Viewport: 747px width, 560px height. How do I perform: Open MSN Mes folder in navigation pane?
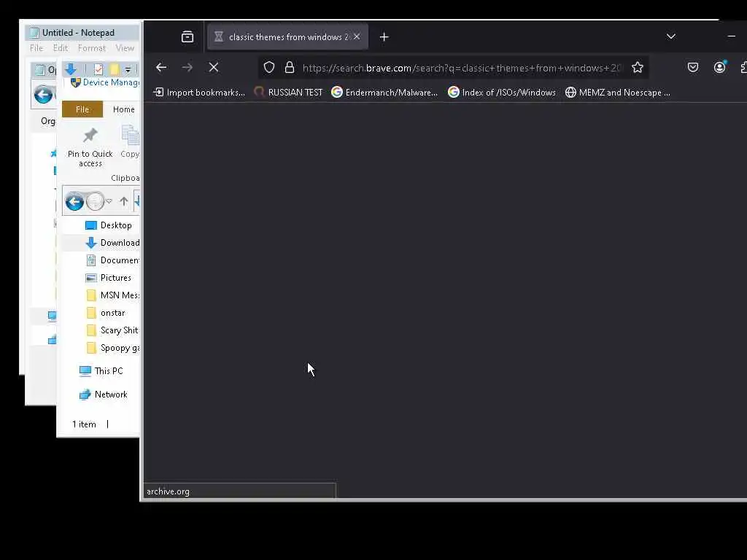tap(113, 295)
